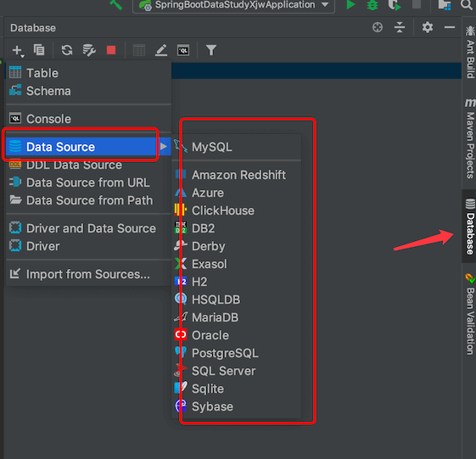Click the Filter funnel icon
Screen dimensions: 476x459
(x=211, y=50)
